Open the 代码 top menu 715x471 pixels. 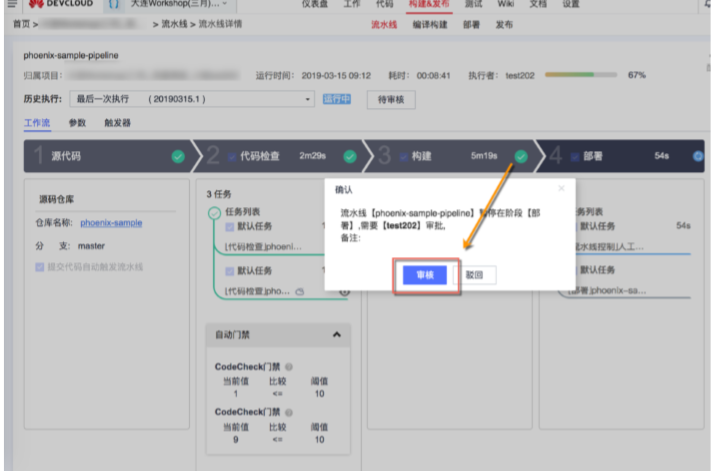pos(384,4)
